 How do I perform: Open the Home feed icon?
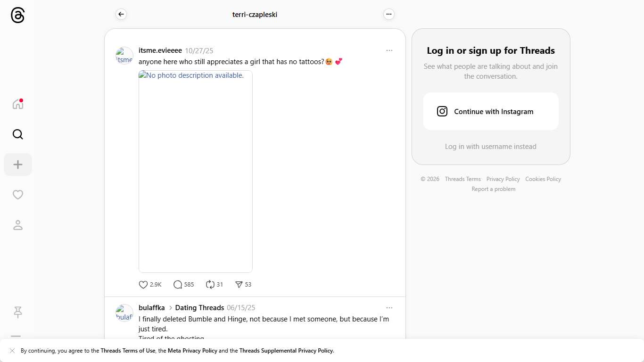point(18,104)
